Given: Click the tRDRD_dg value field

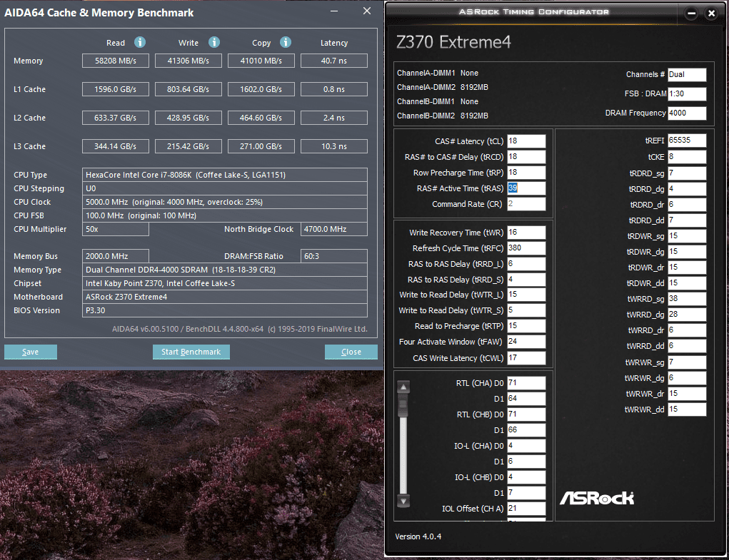Looking at the screenshot, I should (x=687, y=189).
